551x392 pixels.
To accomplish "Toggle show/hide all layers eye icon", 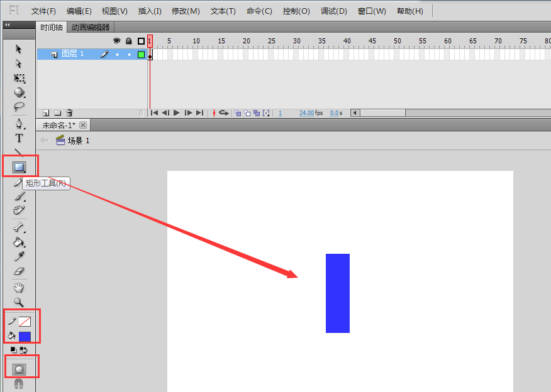I will (116, 41).
